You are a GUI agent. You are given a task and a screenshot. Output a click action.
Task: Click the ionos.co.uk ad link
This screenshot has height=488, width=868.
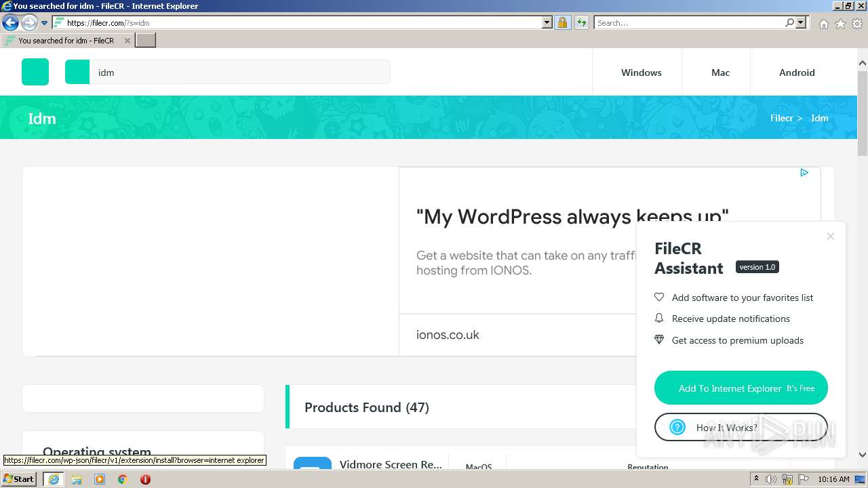(448, 335)
